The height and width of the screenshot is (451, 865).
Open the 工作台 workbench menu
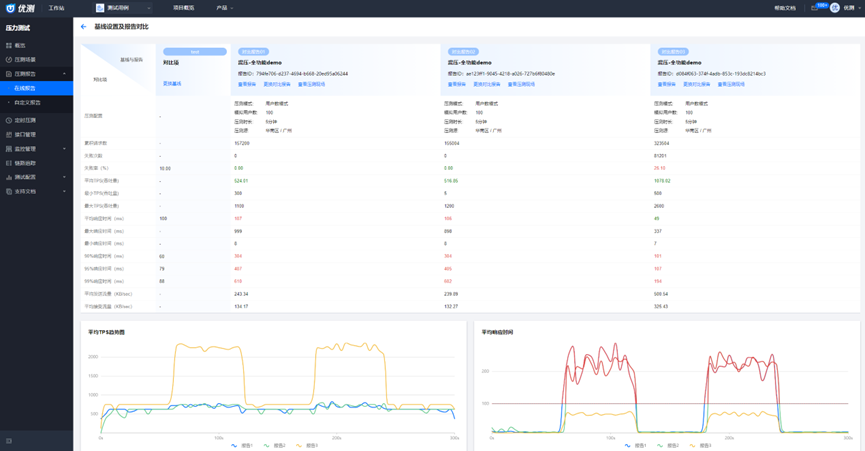click(56, 8)
